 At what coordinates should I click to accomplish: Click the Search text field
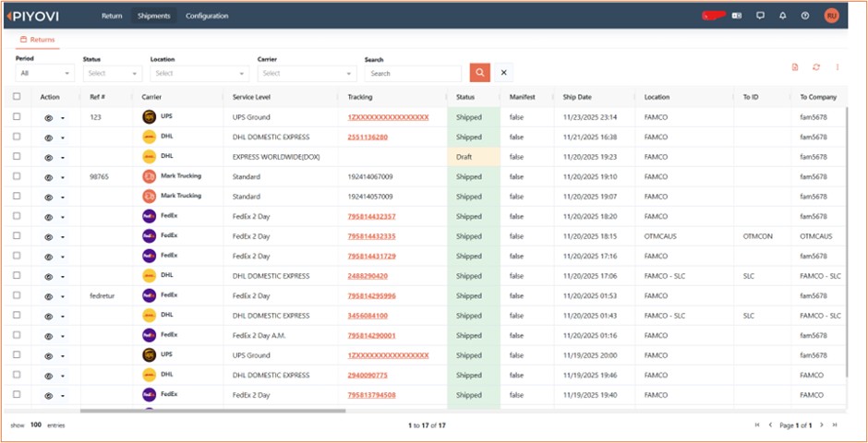pos(413,73)
